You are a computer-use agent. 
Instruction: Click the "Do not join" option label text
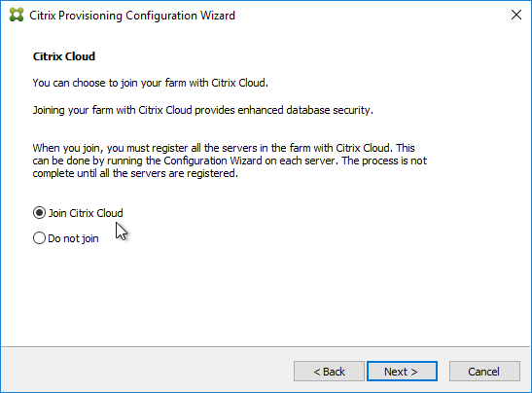tap(73, 238)
